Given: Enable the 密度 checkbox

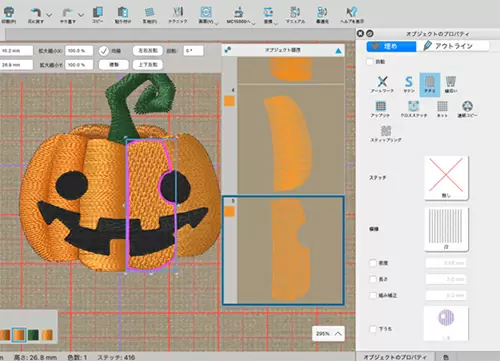Looking at the screenshot, I should pyautogui.click(x=373, y=263).
